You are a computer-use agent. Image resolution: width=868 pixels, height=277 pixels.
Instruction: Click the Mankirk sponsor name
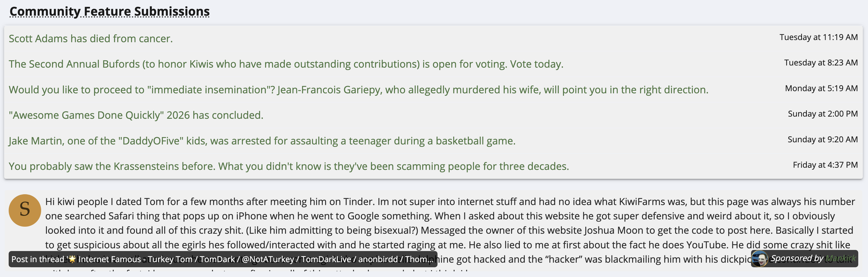840,258
